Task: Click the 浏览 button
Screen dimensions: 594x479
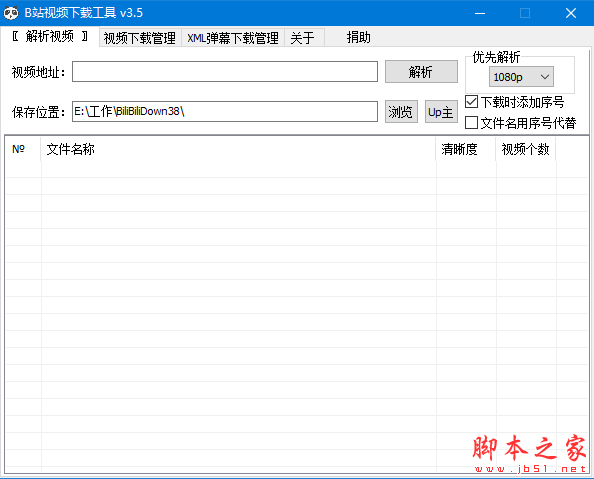Action: click(x=401, y=112)
